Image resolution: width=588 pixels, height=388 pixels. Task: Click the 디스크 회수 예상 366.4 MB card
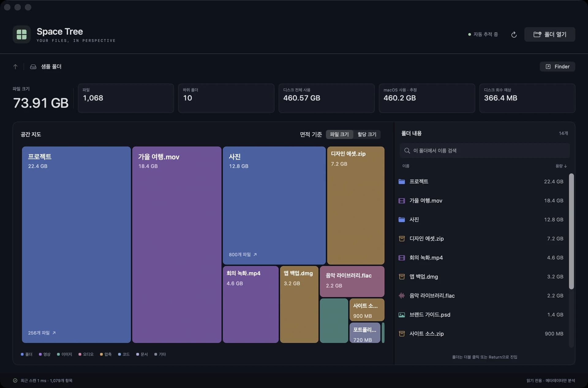527,98
